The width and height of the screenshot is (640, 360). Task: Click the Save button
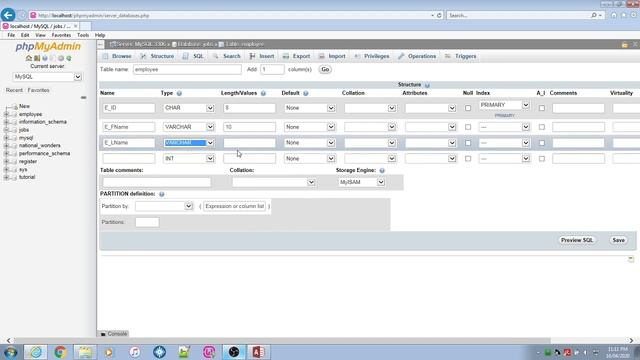click(618, 240)
